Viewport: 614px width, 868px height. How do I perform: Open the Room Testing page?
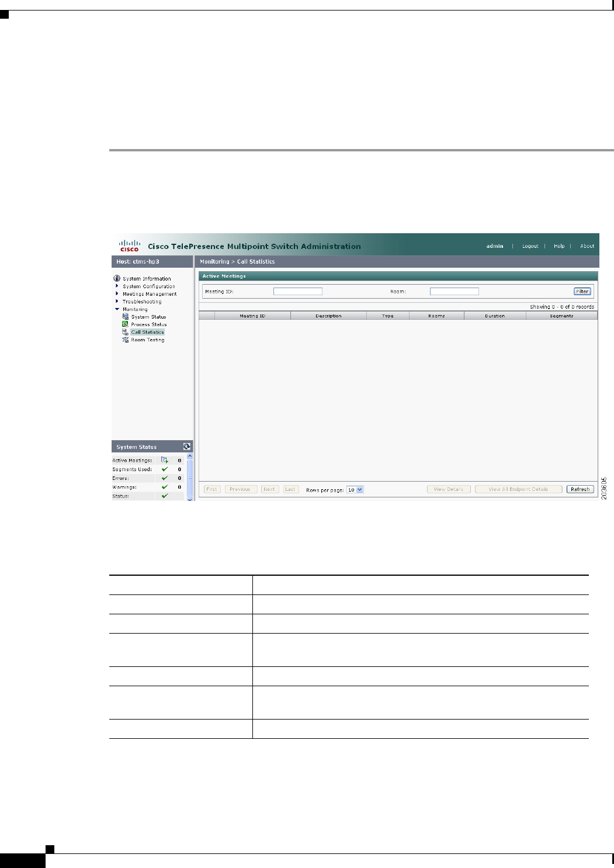click(148, 340)
